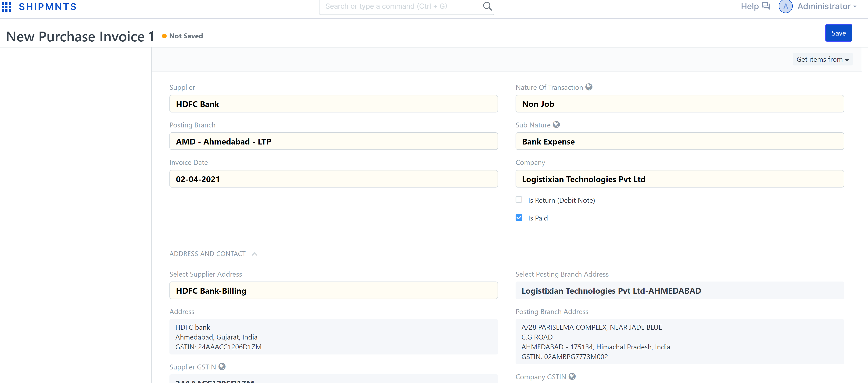Open the Posting Branch field AMD - Ahmedabad - LTP

(333, 141)
